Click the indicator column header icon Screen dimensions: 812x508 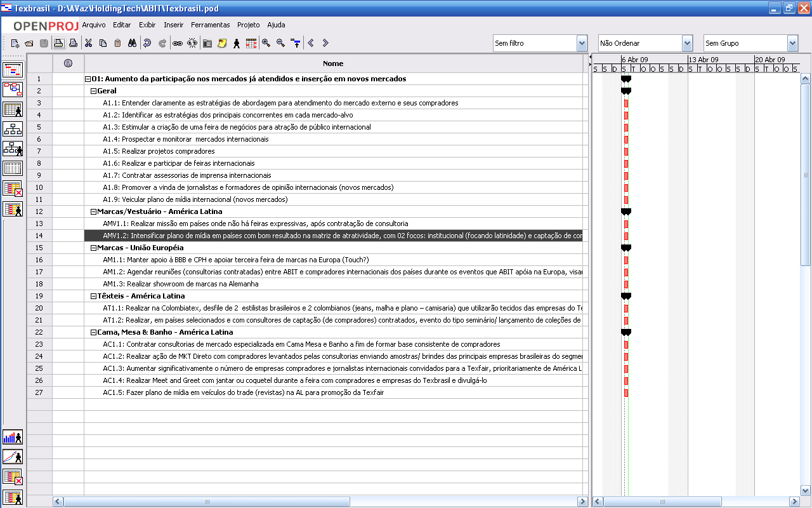click(68, 63)
